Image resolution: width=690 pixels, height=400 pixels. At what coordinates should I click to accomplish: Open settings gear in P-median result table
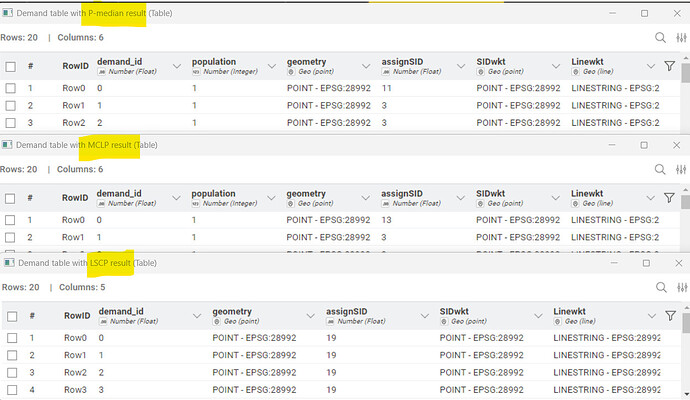click(x=679, y=38)
